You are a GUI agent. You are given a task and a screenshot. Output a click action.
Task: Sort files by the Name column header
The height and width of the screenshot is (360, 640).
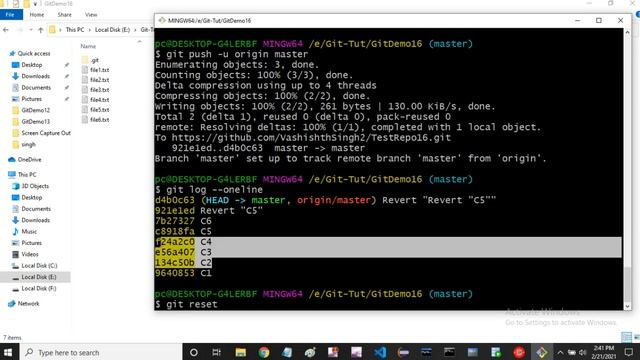pos(88,47)
